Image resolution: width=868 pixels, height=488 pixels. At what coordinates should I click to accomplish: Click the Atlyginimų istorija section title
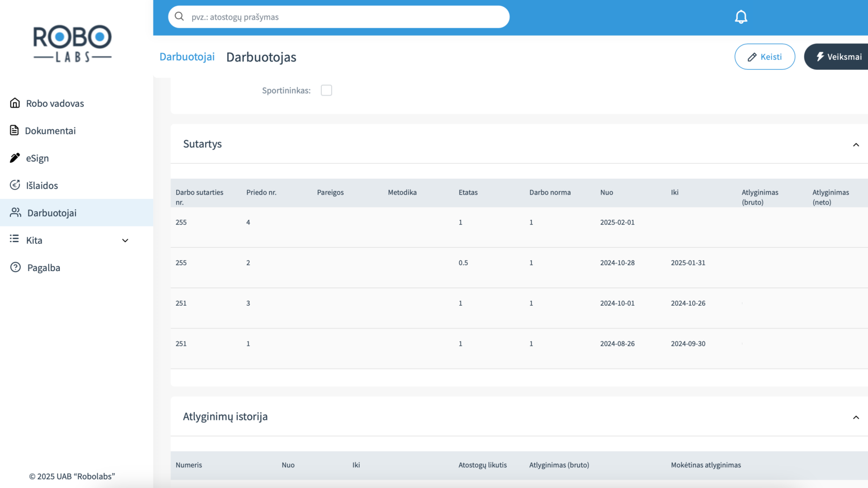click(225, 417)
